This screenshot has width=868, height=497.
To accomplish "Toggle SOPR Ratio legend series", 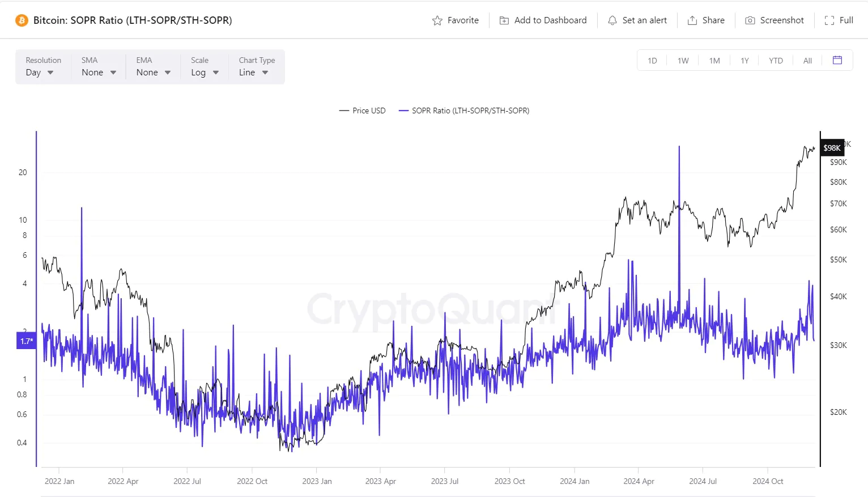I will tap(464, 111).
